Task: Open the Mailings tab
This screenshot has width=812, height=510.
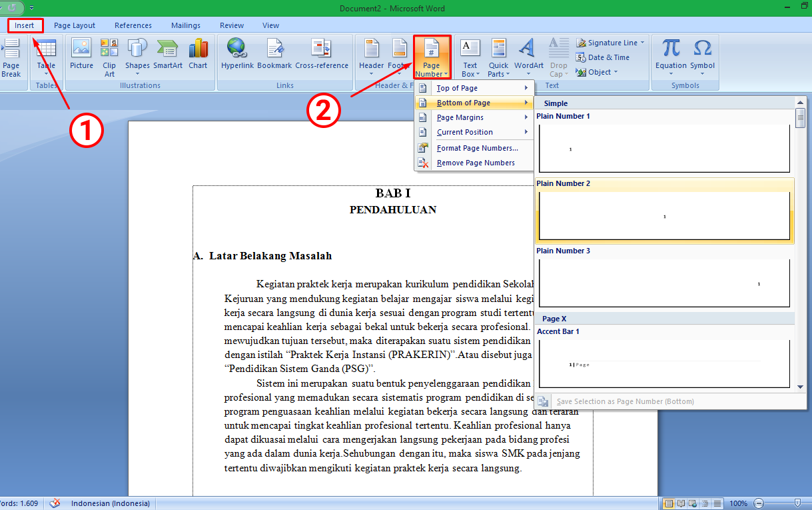Action: pyautogui.click(x=185, y=25)
